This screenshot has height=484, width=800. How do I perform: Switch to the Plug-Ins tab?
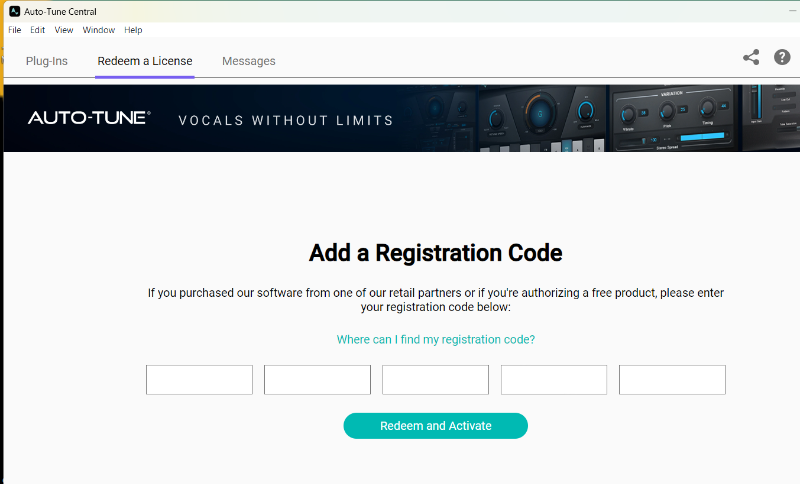pos(47,61)
